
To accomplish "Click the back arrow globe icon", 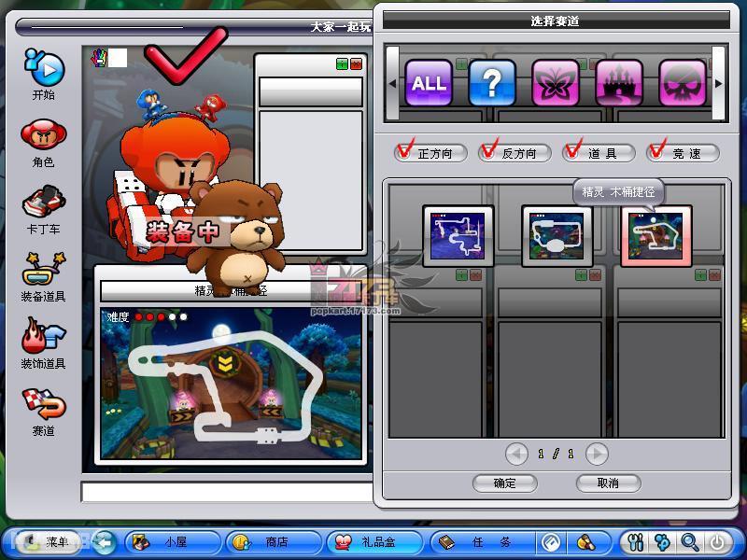I will coord(104,542).
